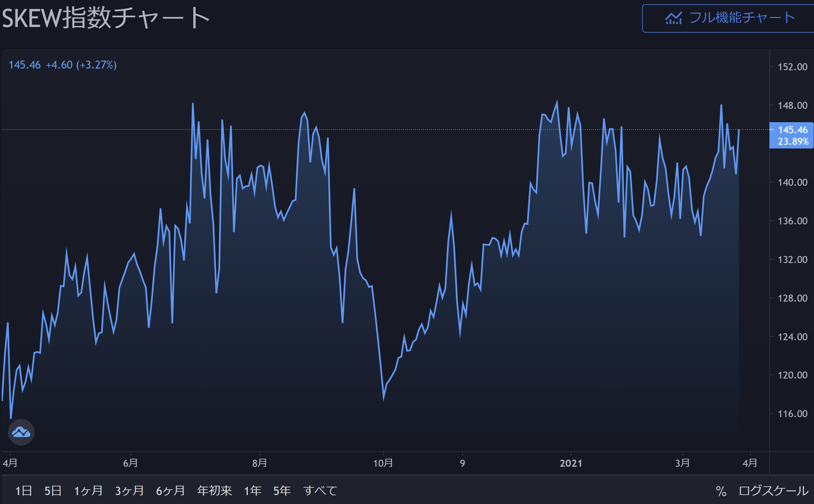This screenshot has width=814, height=504.
Task: Click the 145.46 +4.60 (+3.27%) legend
Action: 62,65
